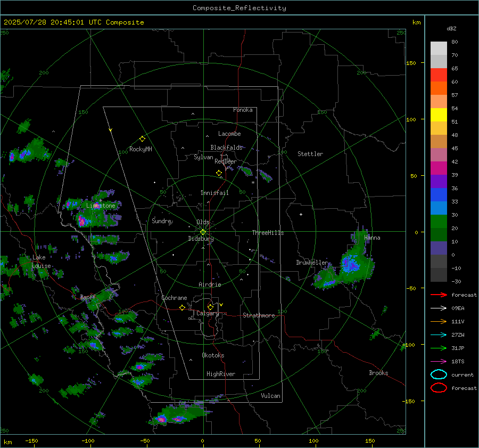Select the yellow 51-54 dBZ color swatch
Image resolution: width=479 pixels, height=448 pixels.
tap(439, 115)
